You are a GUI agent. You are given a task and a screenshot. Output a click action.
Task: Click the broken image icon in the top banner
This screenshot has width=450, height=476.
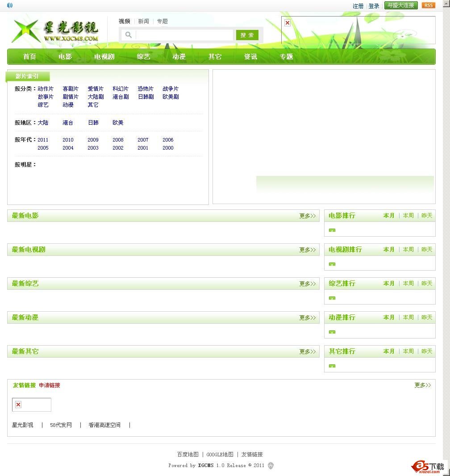(x=287, y=22)
